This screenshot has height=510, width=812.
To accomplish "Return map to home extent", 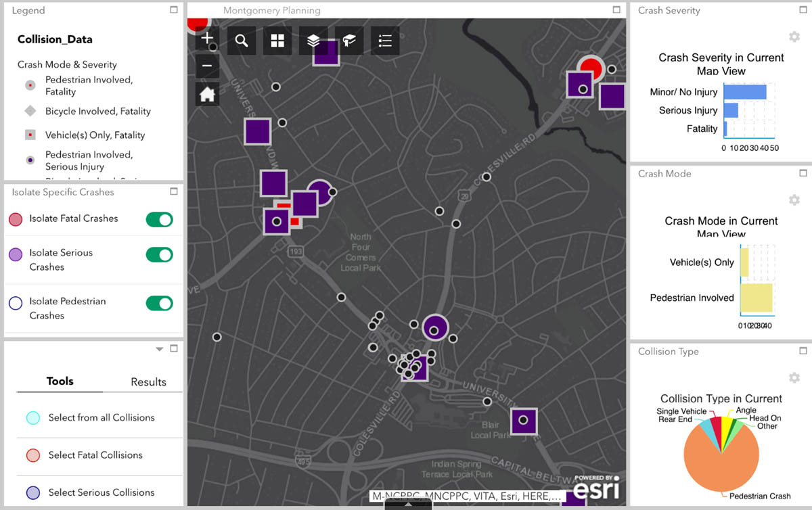I will click(x=207, y=94).
